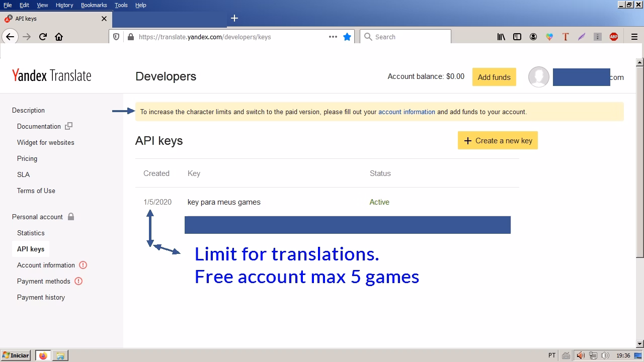Open Documentation in the sidebar
The image size is (644, 362).
39,126
